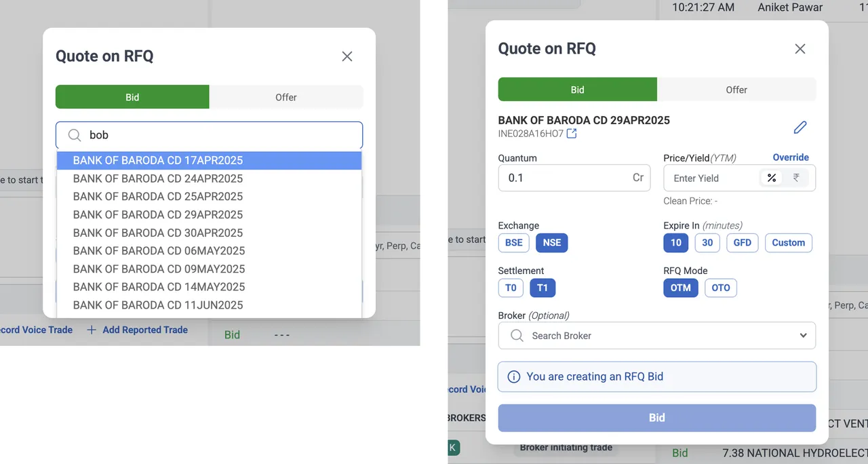Screen dimensions: 868x464
Task: Click Aniket Pawar name in background table
Action: (790, 7)
